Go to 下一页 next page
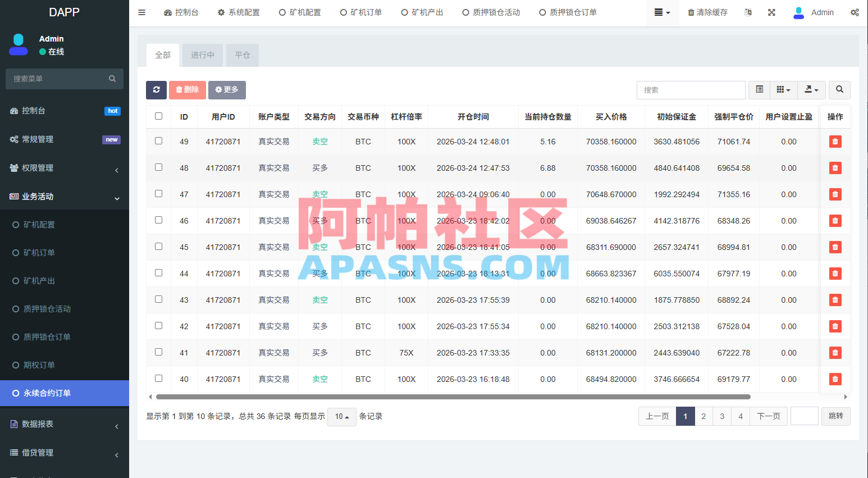 (769, 416)
